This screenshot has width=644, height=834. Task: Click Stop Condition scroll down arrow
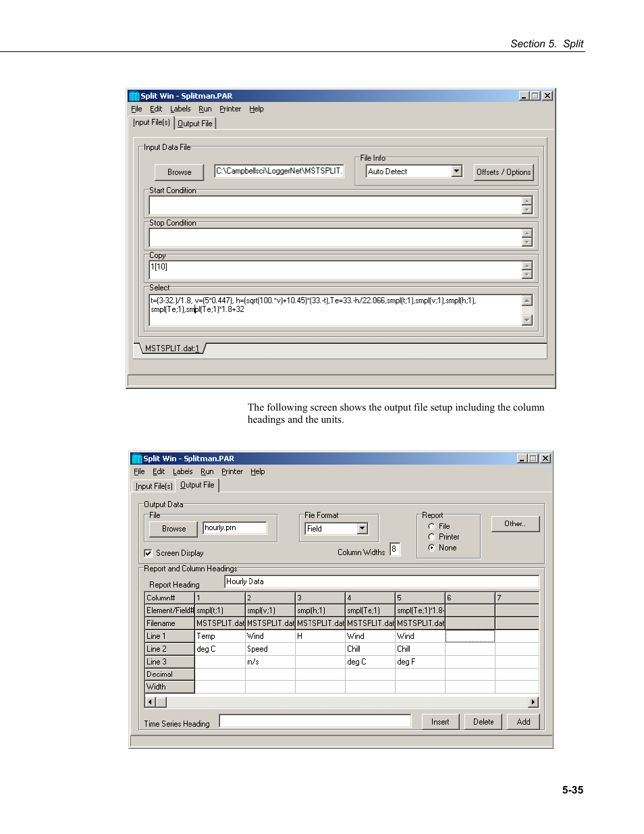527,242
